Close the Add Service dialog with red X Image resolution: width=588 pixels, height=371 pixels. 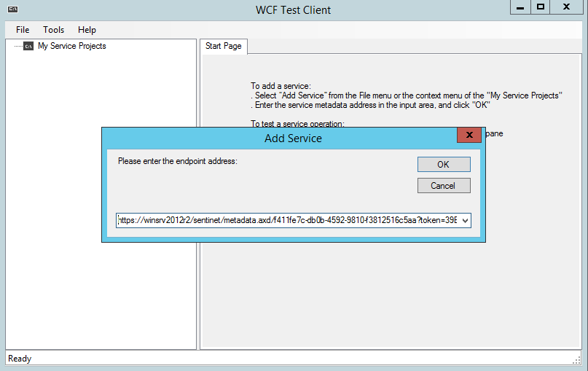[x=469, y=135]
